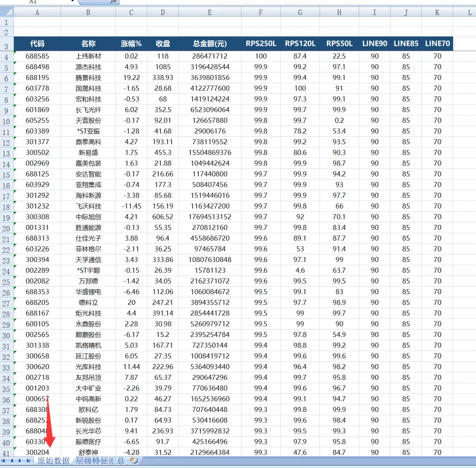Click the next sheet navigation arrow

(20, 461)
